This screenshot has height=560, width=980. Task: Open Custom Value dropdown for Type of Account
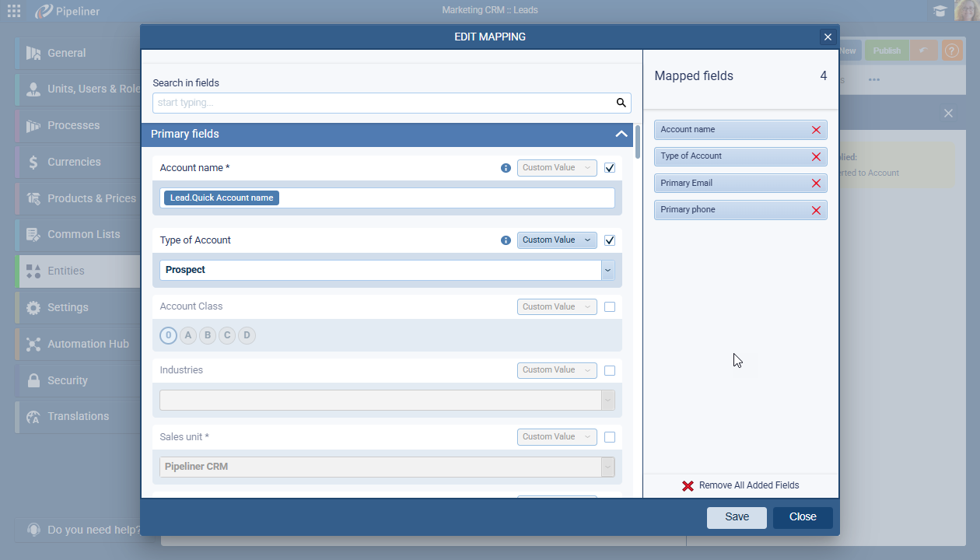557,240
